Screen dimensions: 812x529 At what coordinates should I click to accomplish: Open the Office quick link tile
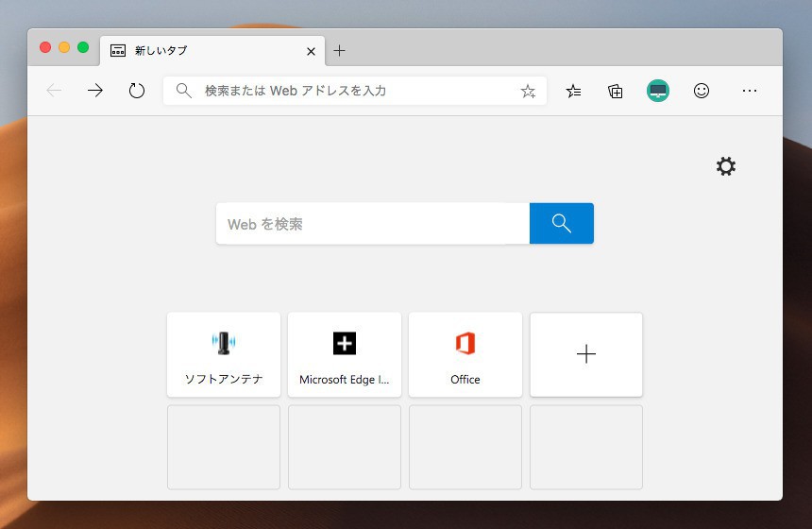[x=465, y=354]
